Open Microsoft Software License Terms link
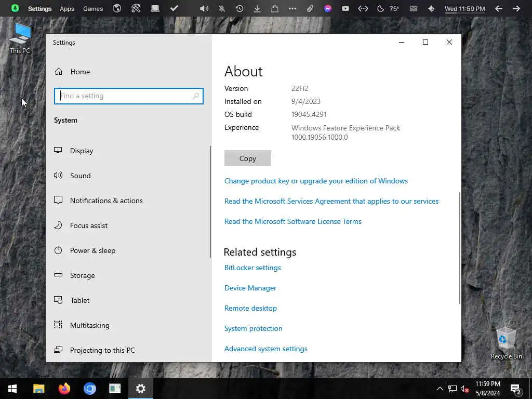532x399 pixels. point(293,221)
